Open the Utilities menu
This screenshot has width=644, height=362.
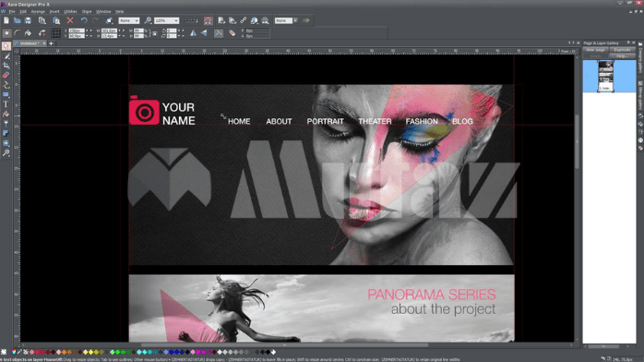click(x=70, y=11)
